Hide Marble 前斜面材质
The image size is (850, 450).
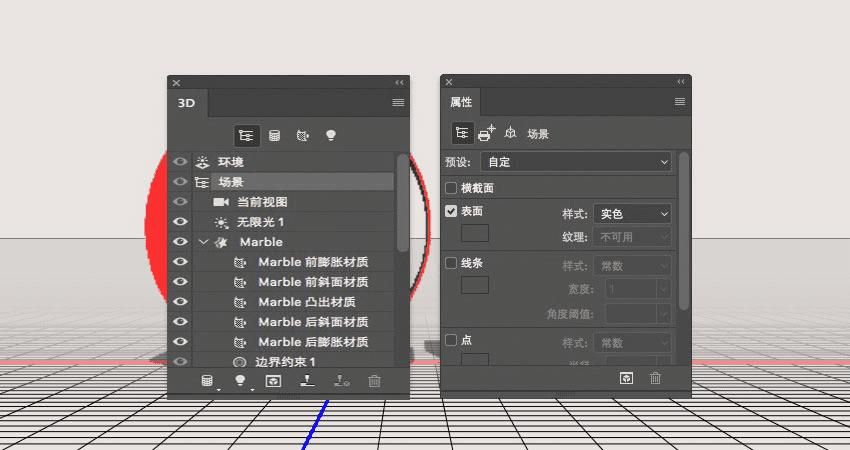[x=180, y=282]
